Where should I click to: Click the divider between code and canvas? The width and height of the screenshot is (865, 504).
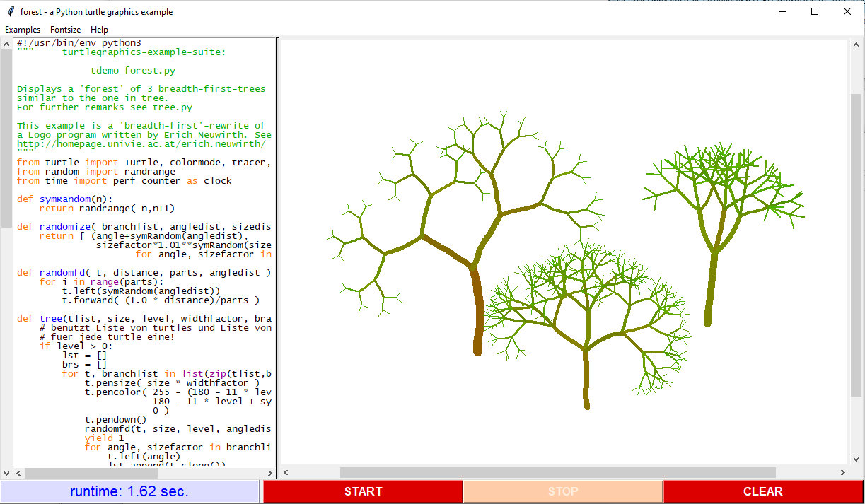(x=277, y=254)
